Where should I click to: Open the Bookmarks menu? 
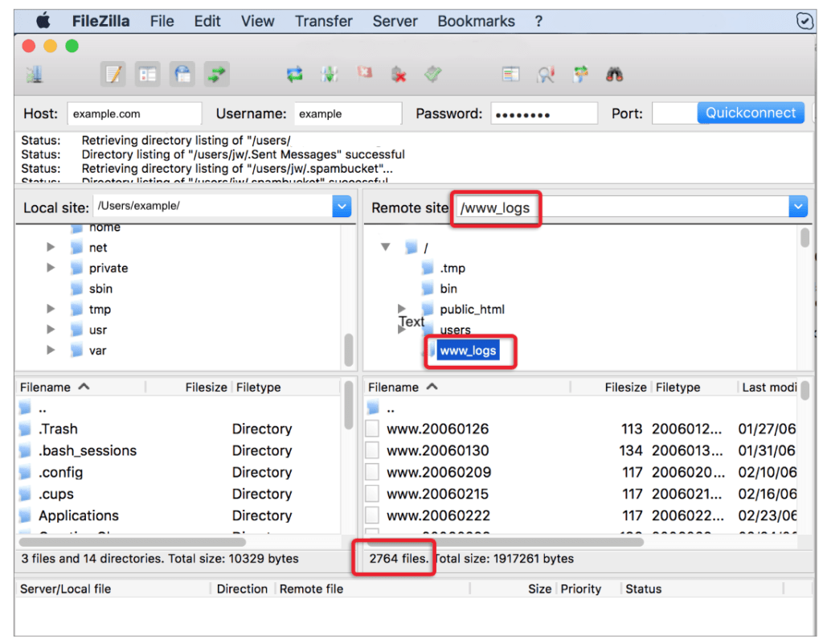(476, 21)
